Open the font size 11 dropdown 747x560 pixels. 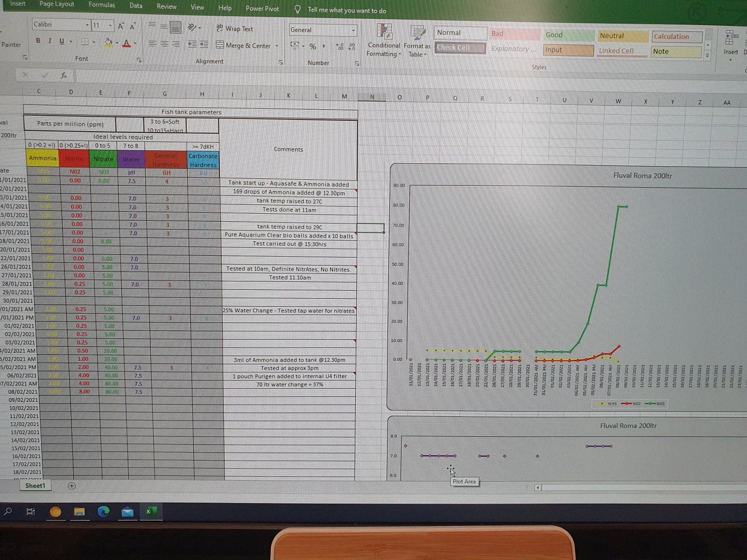[110, 26]
